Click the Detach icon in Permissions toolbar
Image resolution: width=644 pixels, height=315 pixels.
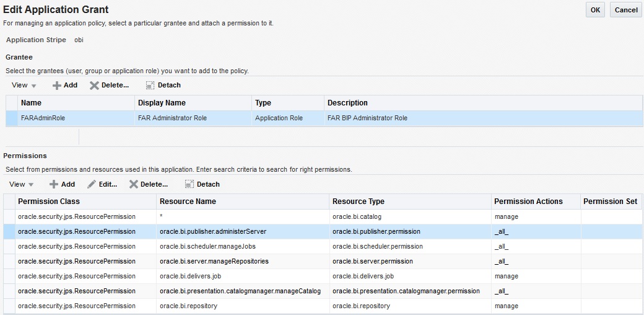click(x=189, y=184)
